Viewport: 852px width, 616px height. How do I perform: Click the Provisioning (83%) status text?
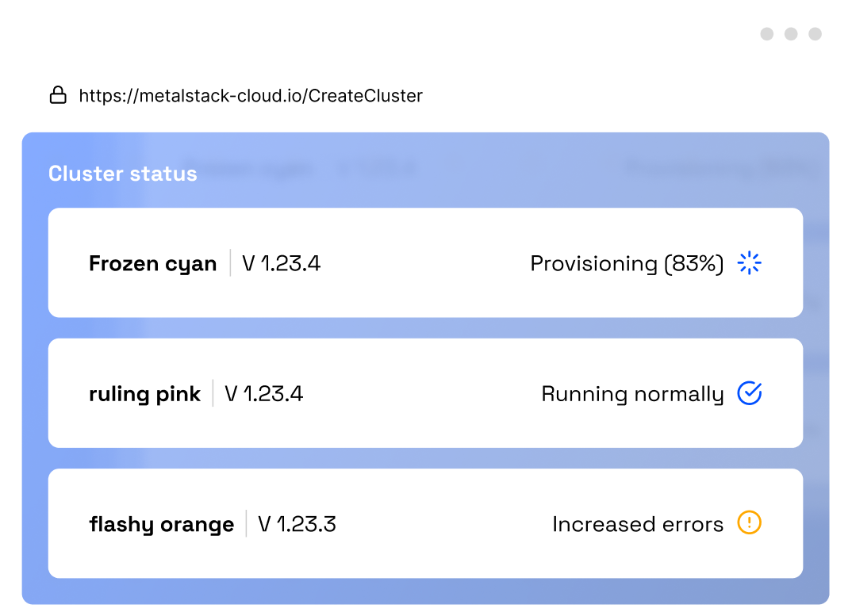627,263
